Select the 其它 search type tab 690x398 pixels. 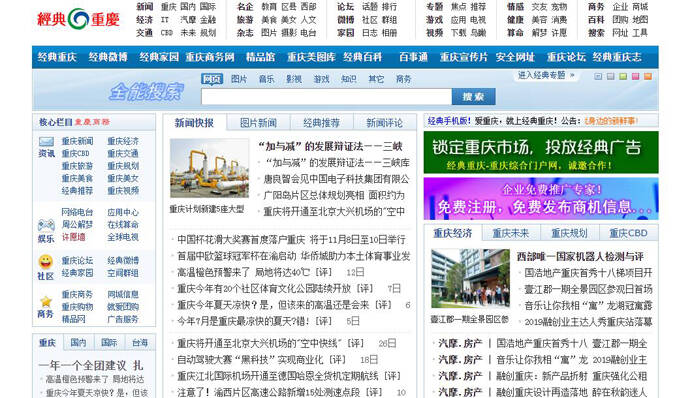pyautogui.click(x=376, y=79)
